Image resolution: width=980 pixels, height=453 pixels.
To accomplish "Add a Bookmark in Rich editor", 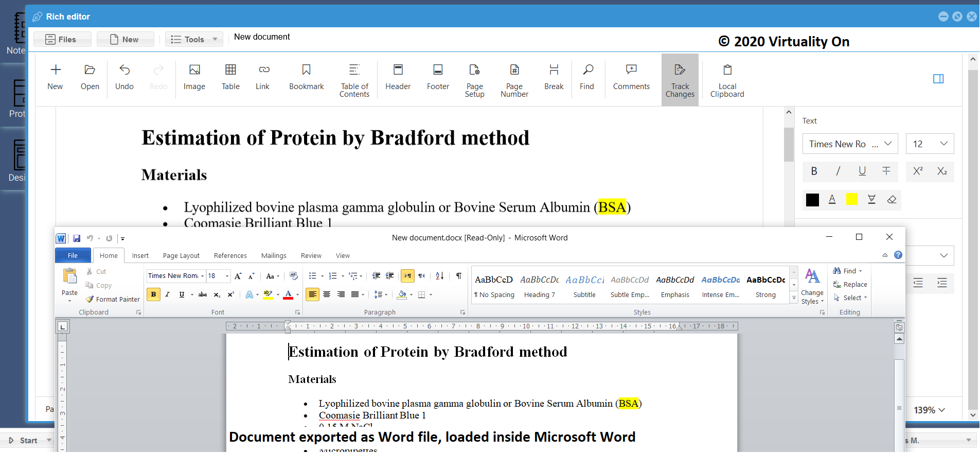I will click(306, 78).
